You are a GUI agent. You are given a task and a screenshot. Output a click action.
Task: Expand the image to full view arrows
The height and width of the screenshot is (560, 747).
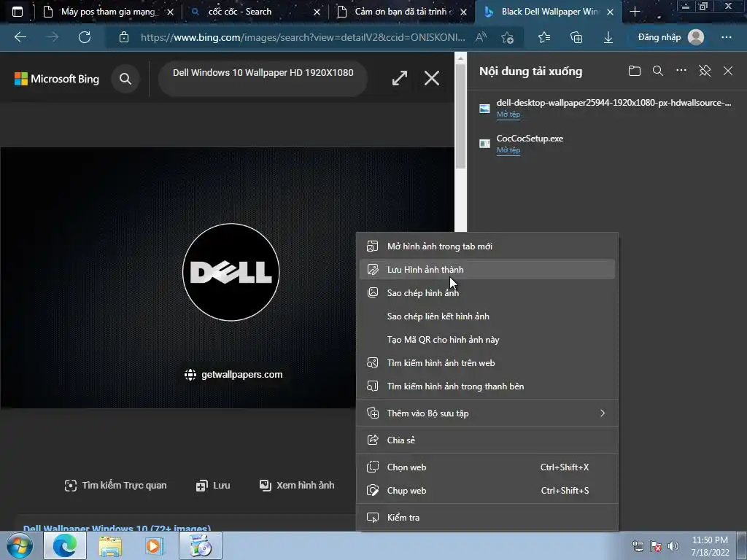[x=399, y=78]
